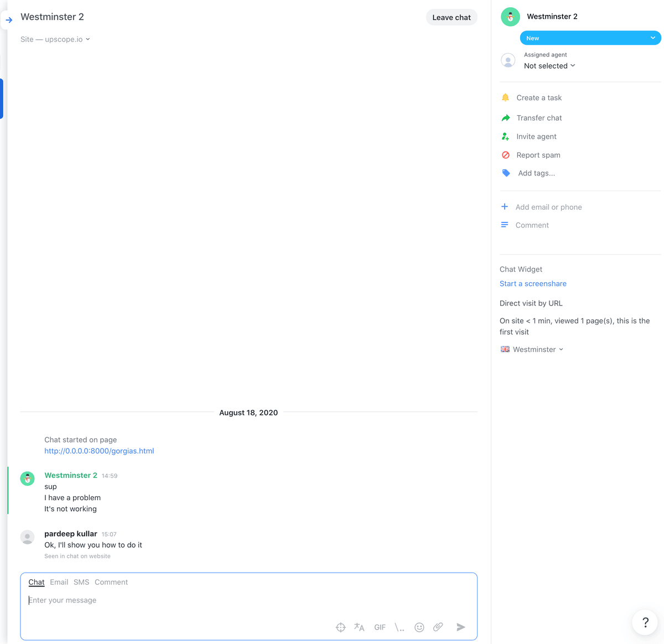Viewport: 664px width, 644px height.
Task: Click Transfer chat label
Action: pos(539,118)
